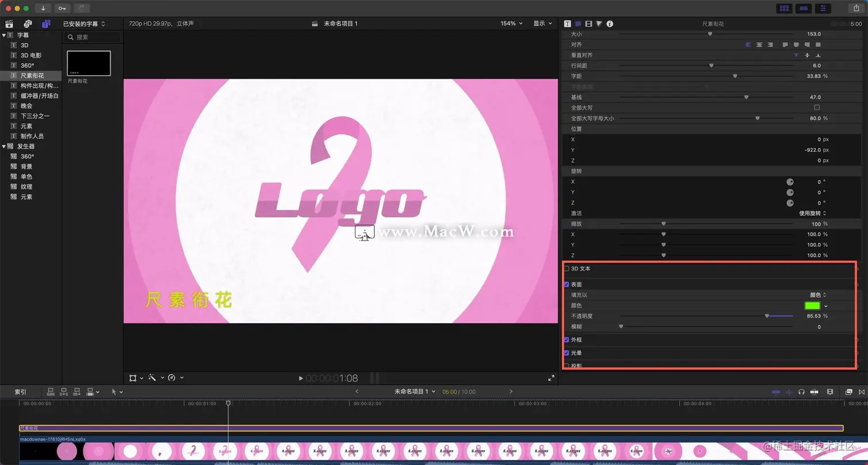Image resolution: width=868 pixels, height=465 pixels.
Task: Toggle the inspector sliders button
Action: tap(823, 8)
